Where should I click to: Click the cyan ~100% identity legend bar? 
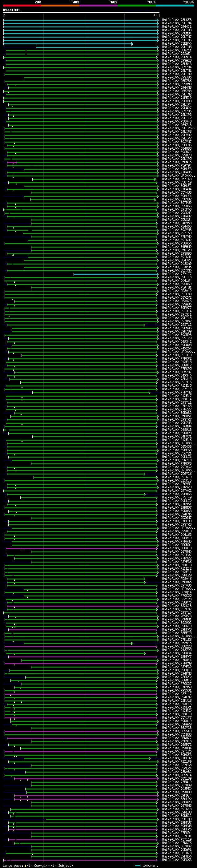coord(175,6)
